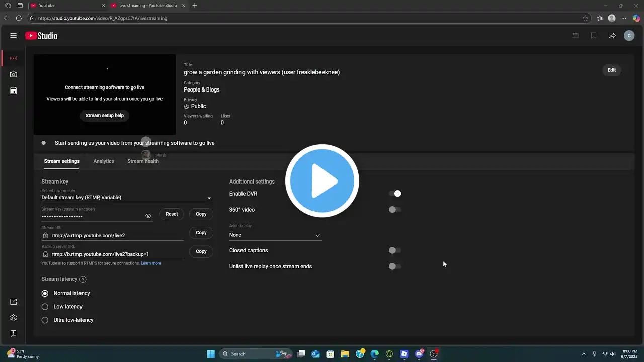Select the Normal latency radio button
This screenshot has height=362, width=644.
pyautogui.click(x=45, y=293)
